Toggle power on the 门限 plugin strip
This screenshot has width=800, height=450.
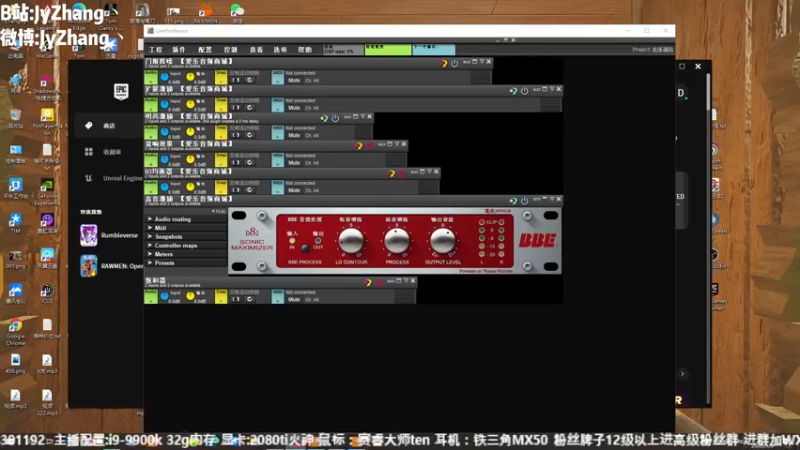pyautogui.click(x=454, y=63)
